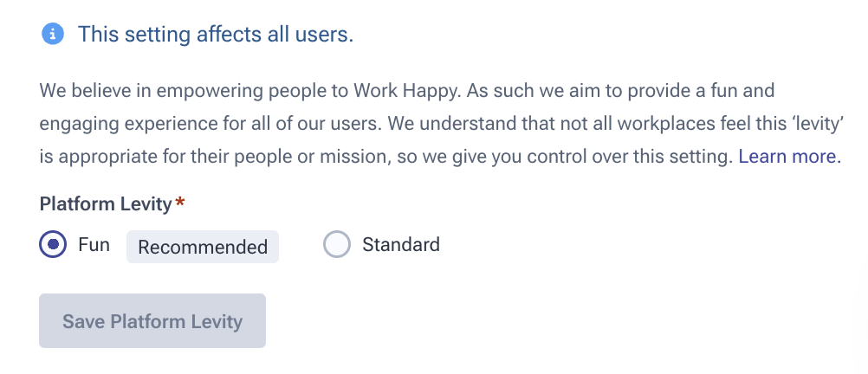Select the Fun radio button
Screen dimensions: 868x374
(x=53, y=245)
